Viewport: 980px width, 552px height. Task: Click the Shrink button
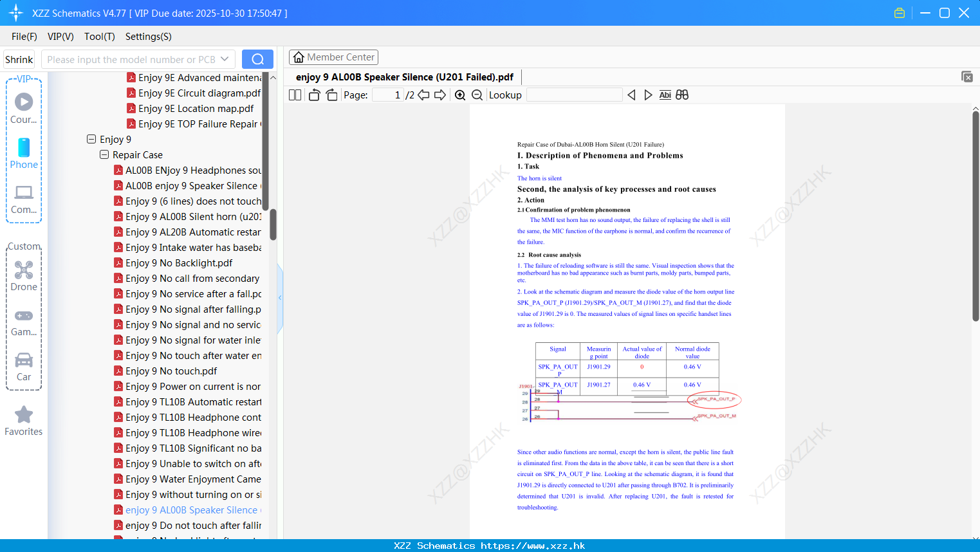point(19,59)
